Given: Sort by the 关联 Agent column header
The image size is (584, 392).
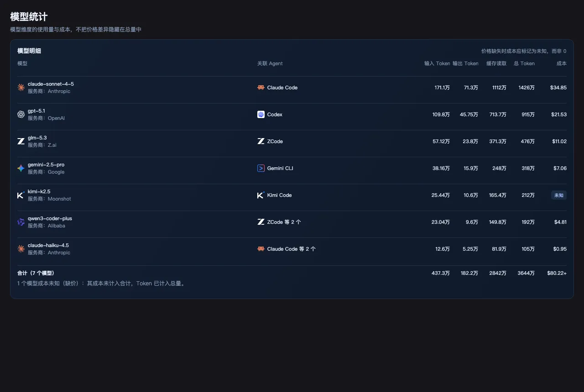Looking at the screenshot, I should pos(270,63).
